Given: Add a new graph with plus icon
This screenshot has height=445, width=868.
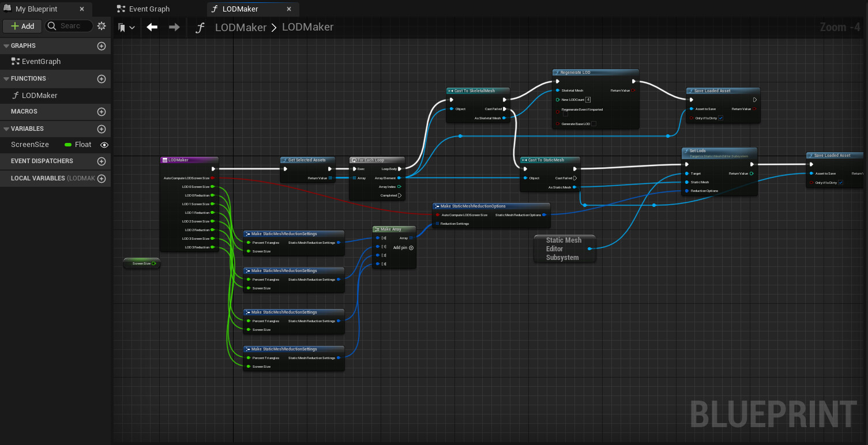Looking at the screenshot, I should [102, 46].
